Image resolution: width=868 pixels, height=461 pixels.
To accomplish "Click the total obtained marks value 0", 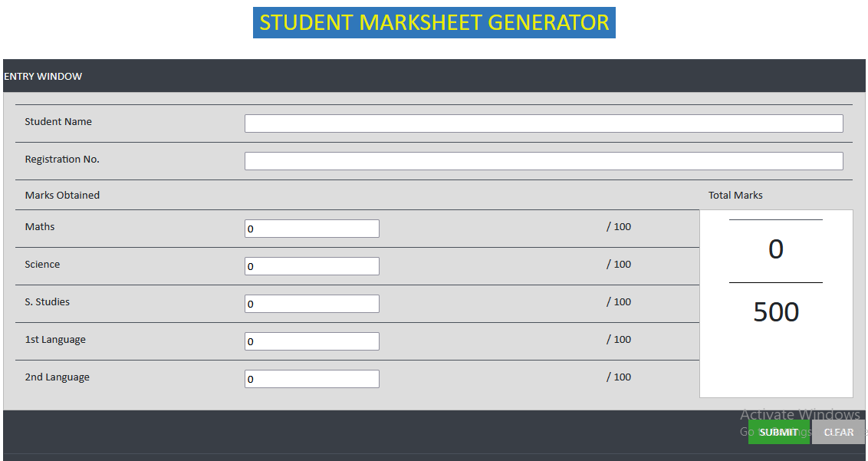I will pos(776,250).
